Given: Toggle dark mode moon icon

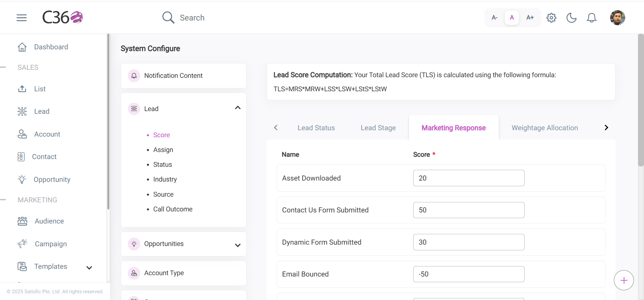Looking at the screenshot, I should tap(572, 17).
